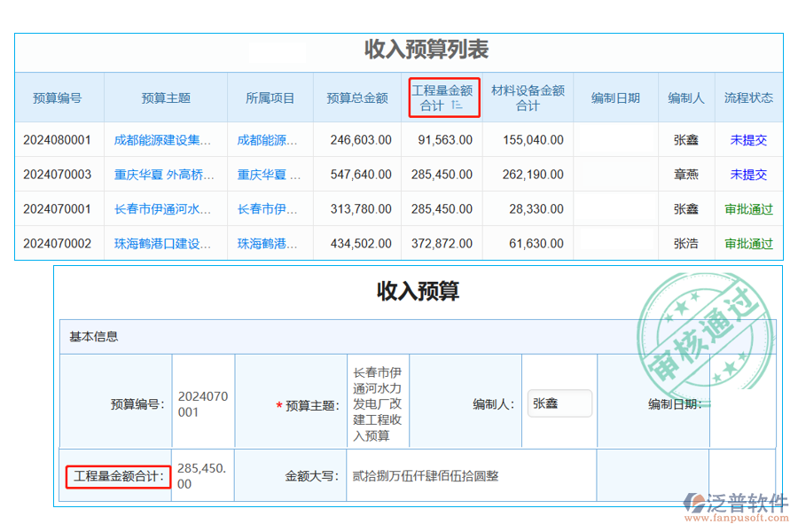Click 审批通过 status on row 2024070001
Screen dimensions: 798x532
point(748,208)
